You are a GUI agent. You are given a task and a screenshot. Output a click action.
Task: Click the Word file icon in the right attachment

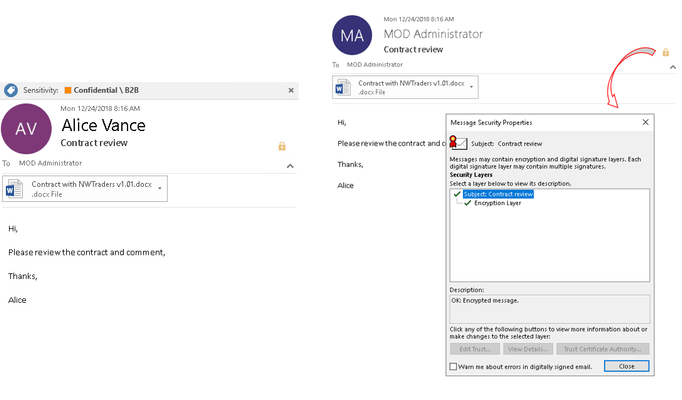(343, 87)
